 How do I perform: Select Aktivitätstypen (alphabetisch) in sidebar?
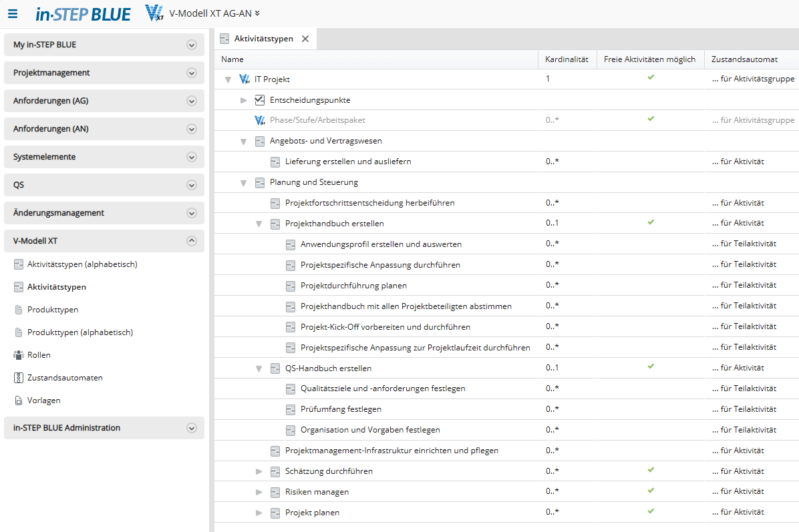pyautogui.click(x=82, y=264)
